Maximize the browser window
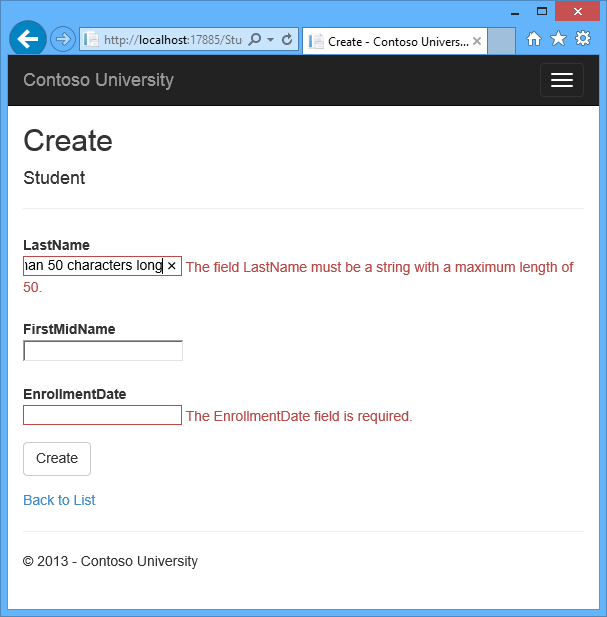This screenshot has width=607, height=617. click(542, 11)
